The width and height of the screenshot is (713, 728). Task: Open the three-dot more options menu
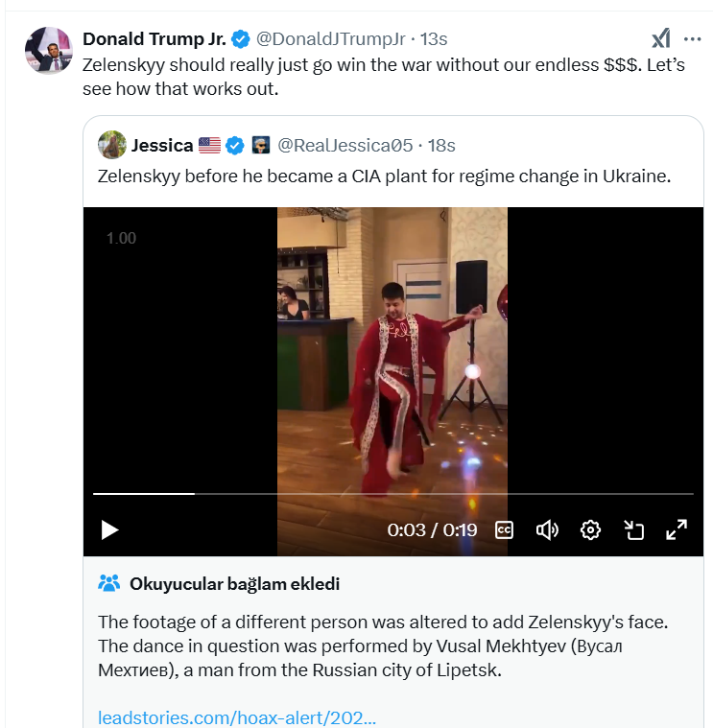[x=692, y=38]
